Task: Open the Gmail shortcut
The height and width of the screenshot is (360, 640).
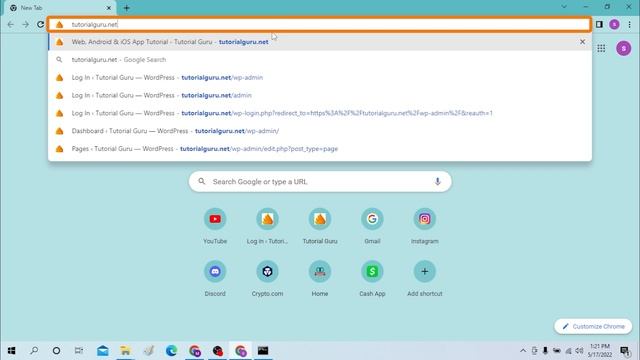Action: coord(372,226)
